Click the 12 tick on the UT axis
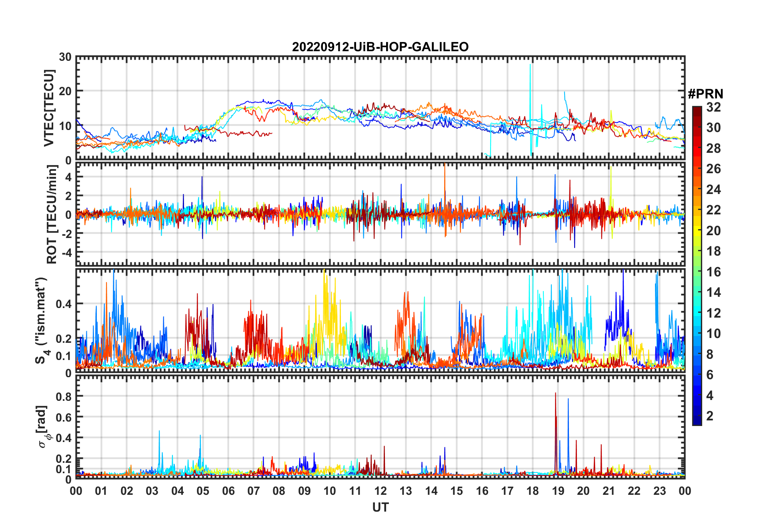The image size is (761, 532). 380,491
